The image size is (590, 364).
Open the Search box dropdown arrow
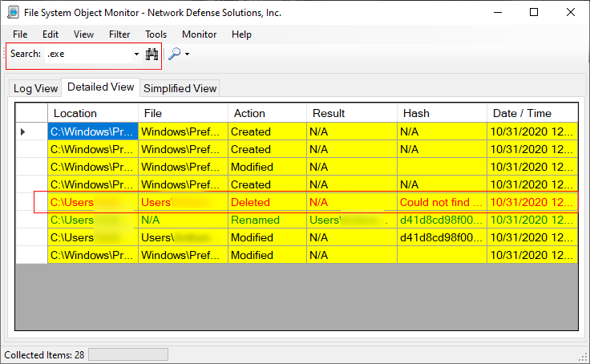pyautogui.click(x=136, y=55)
